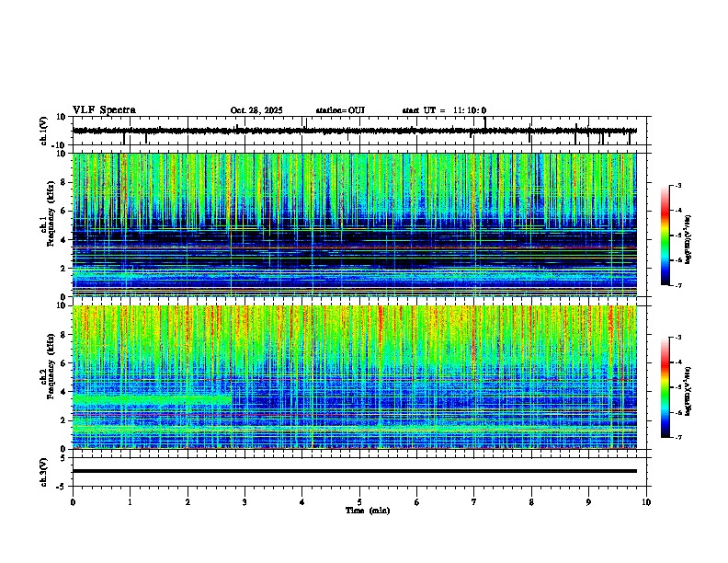Click time axis tick label "2"
728x563 pixels.
[x=188, y=502]
